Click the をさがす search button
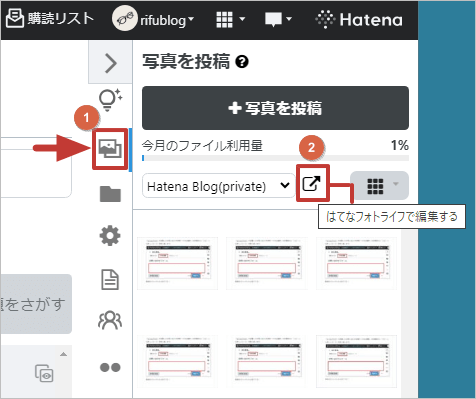The width and height of the screenshot is (476, 399). [x=36, y=304]
